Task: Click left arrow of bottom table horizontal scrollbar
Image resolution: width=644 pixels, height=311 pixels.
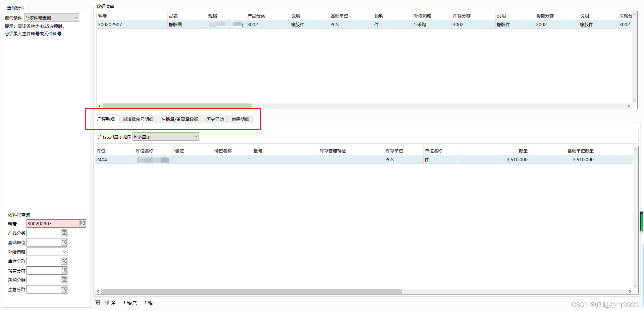Action: click(98, 291)
